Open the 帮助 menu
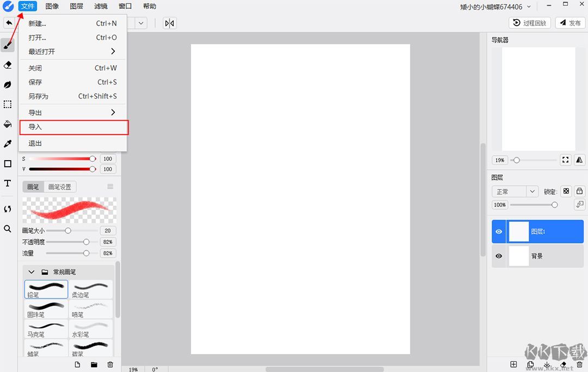 (150, 6)
